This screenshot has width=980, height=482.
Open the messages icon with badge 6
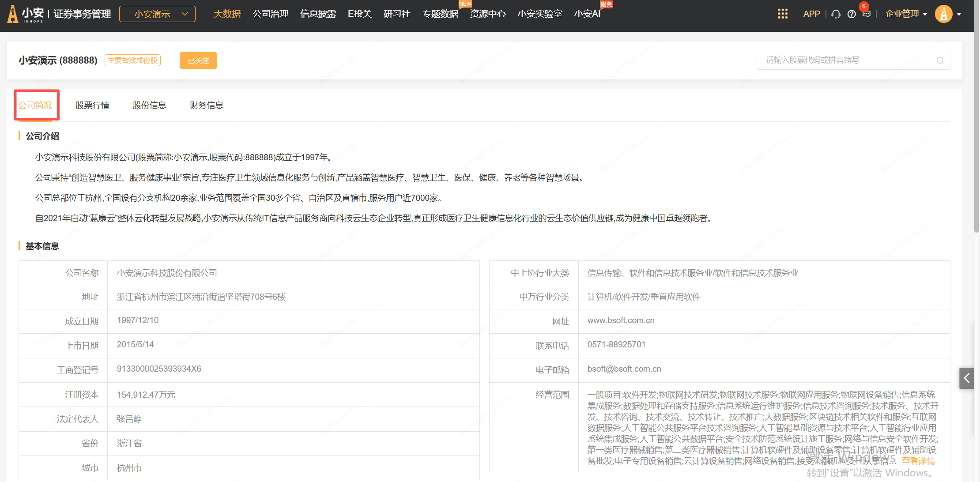(866, 14)
